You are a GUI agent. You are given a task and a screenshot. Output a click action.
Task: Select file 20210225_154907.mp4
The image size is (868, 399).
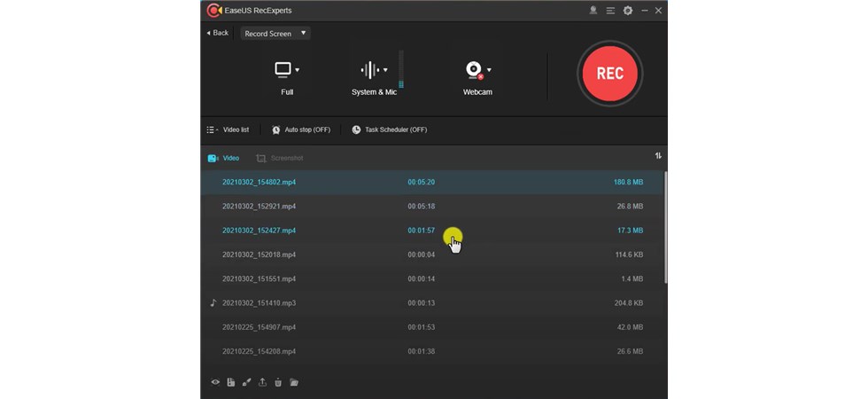coord(432,327)
